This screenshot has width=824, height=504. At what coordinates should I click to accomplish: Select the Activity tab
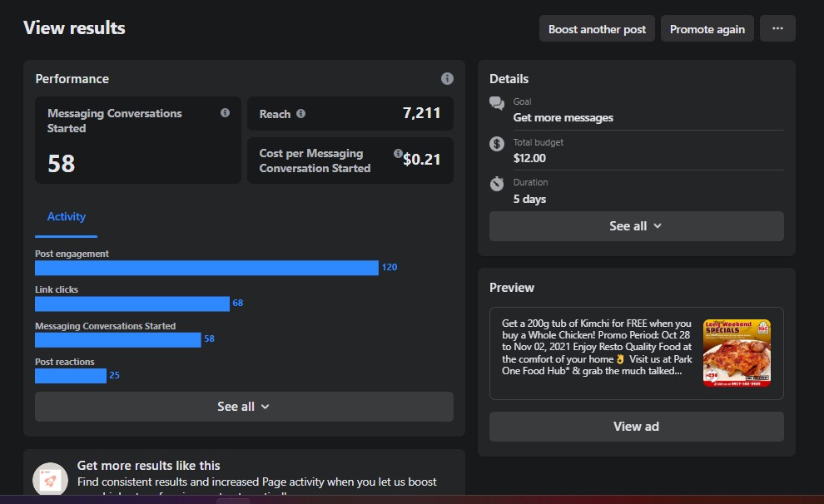point(67,217)
